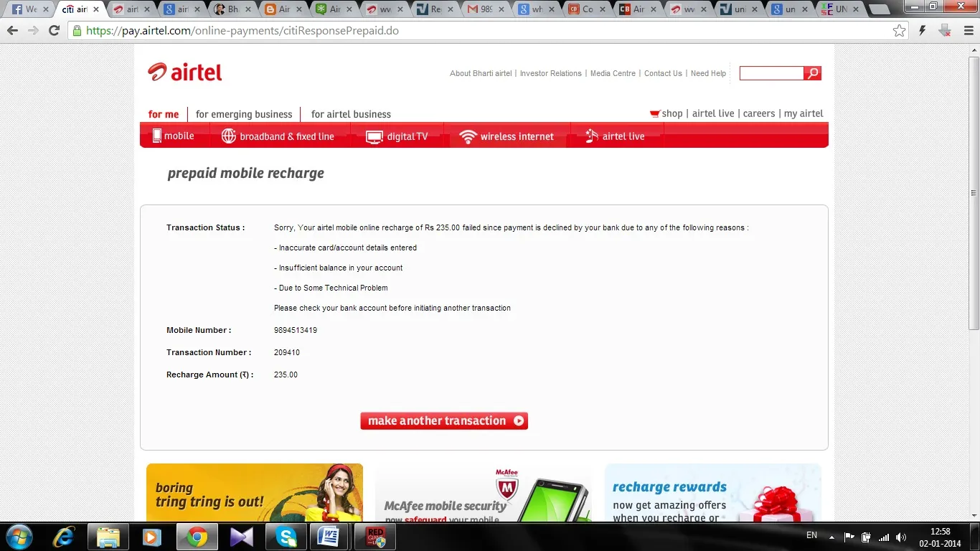Click the Action Center flag tray icon

849,537
